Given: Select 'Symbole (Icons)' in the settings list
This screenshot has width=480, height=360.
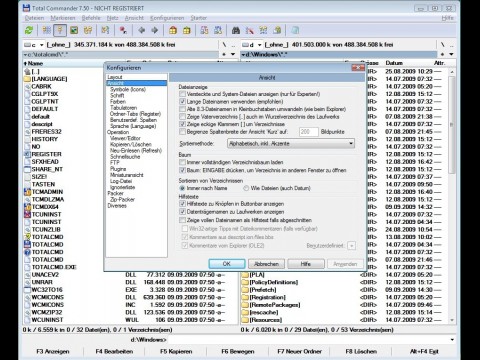Looking at the screenshot, I should click(128, 89).
